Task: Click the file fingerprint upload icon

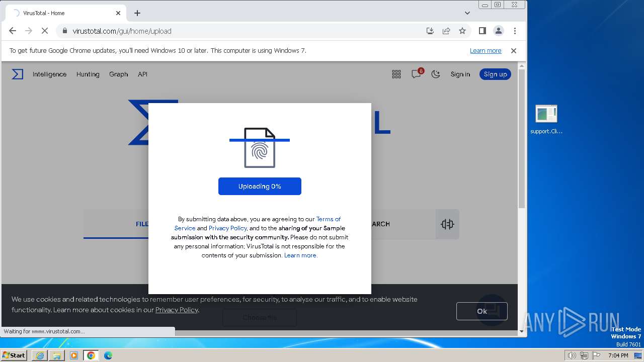Action: tap(260, 148)
